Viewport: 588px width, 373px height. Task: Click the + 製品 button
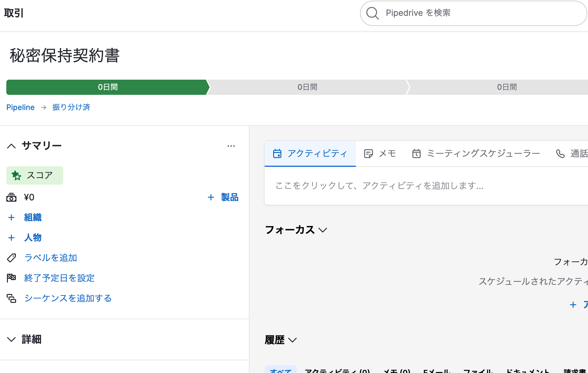point(223,197)
